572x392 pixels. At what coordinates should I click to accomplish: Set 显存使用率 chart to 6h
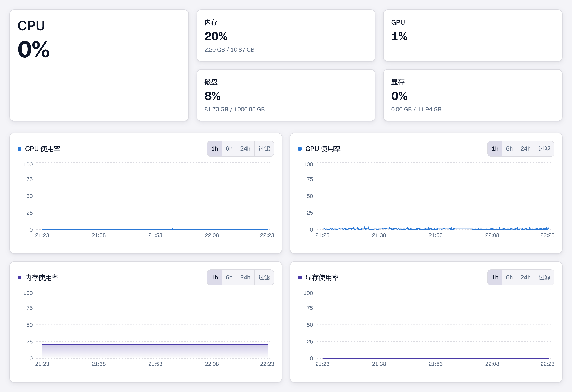(x=509, y=277)
